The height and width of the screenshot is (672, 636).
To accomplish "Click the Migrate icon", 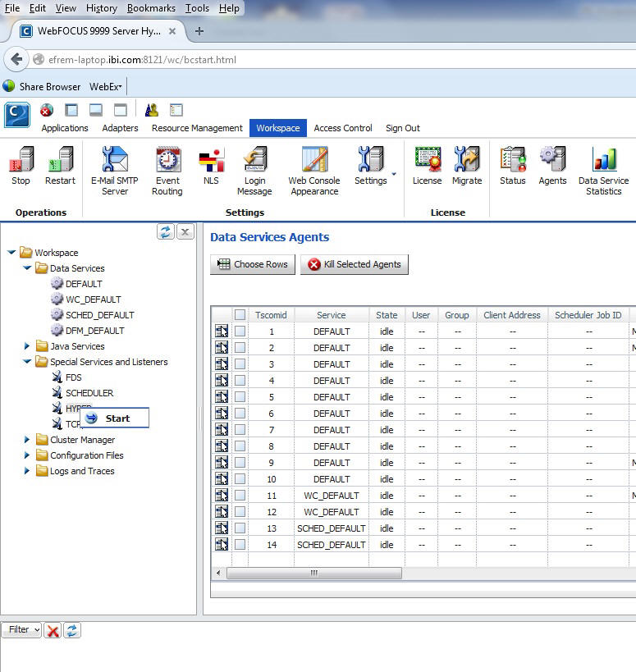I will click(x=467, y=159).
